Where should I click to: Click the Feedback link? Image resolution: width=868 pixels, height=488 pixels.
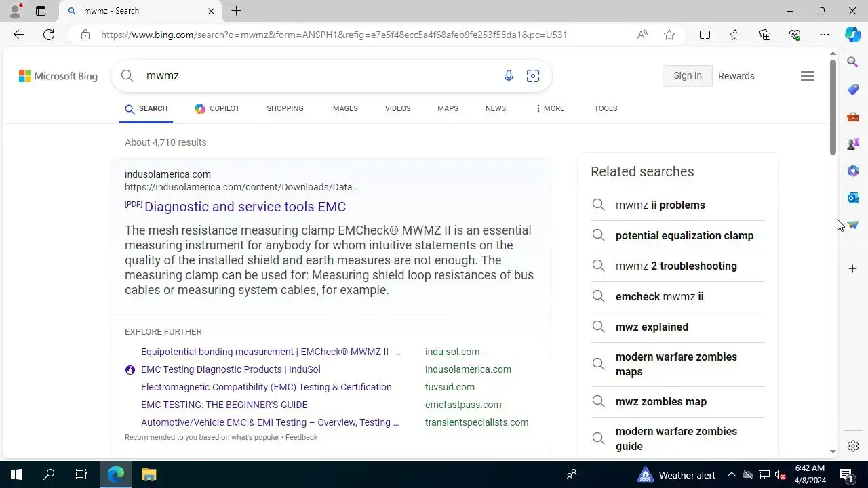click(302, 437)
